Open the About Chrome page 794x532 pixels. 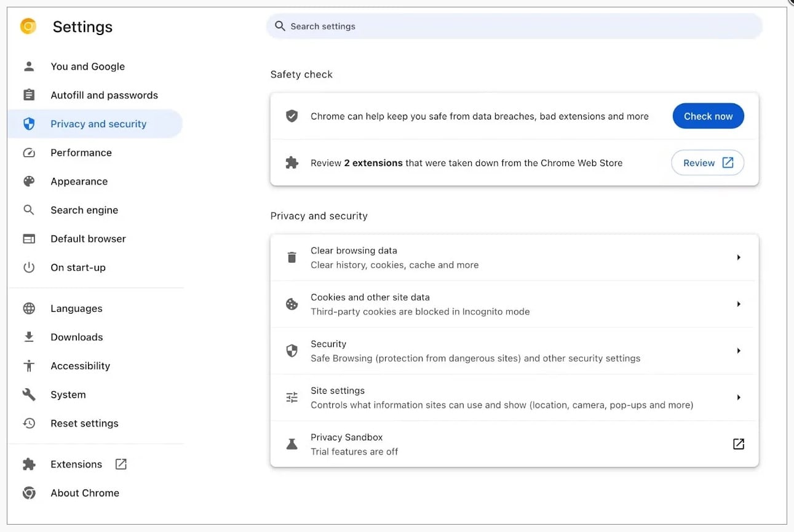(x=85, y=493)
